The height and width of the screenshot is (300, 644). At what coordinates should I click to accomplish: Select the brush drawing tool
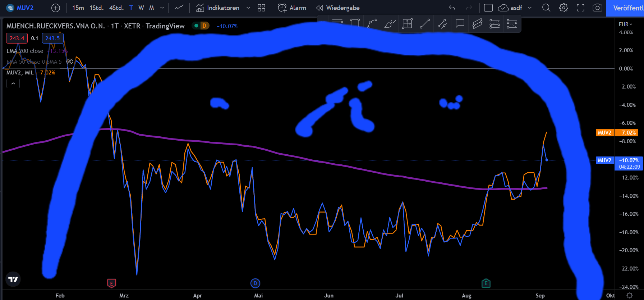(x=390, y=24)
